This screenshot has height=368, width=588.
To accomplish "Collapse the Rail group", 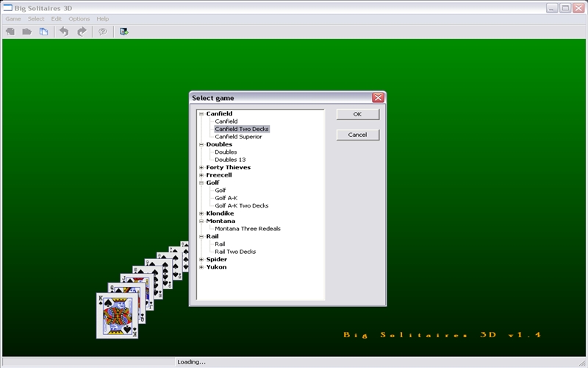I will 201,236.
